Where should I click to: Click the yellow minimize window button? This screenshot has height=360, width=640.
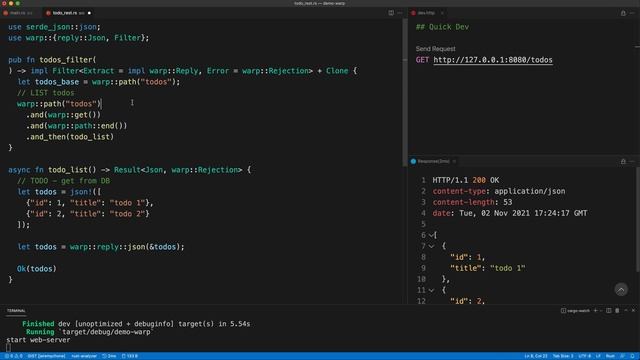(x=11, y=3)
